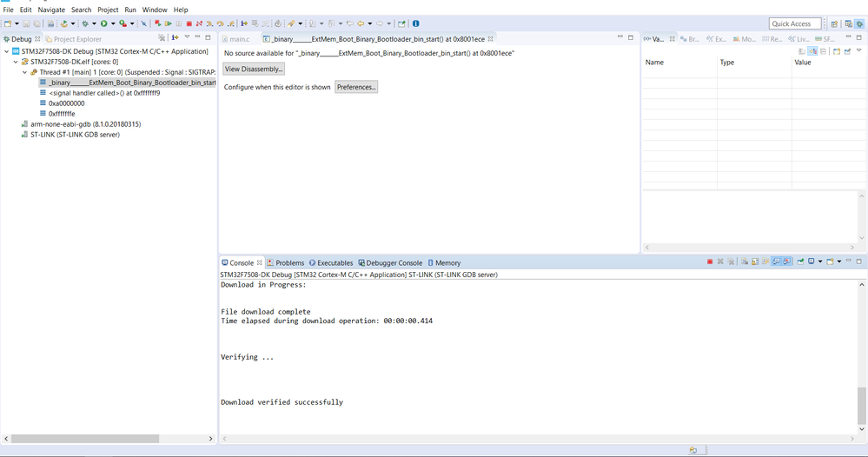
Task: Click the Preferences button
Action: (356, 87)
